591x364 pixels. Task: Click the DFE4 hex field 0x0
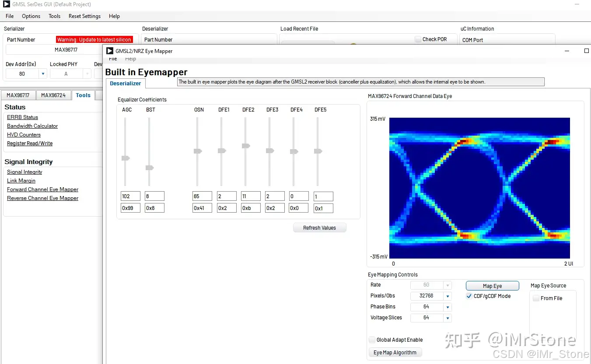(299, 208)
